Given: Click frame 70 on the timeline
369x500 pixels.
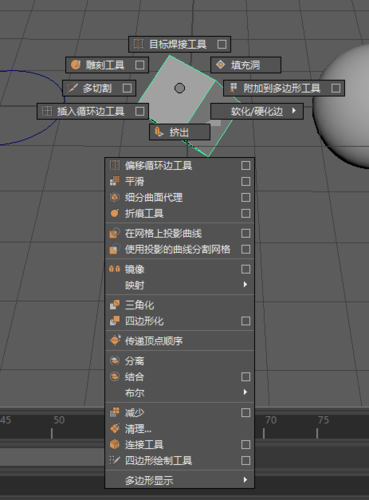Looking at the screenshot, I should click(x=271, y=420).
